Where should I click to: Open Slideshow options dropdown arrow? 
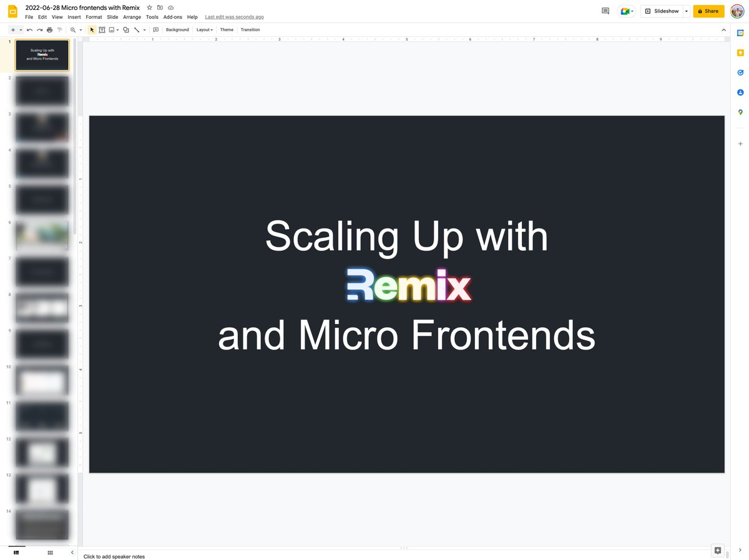coord(687,11)
